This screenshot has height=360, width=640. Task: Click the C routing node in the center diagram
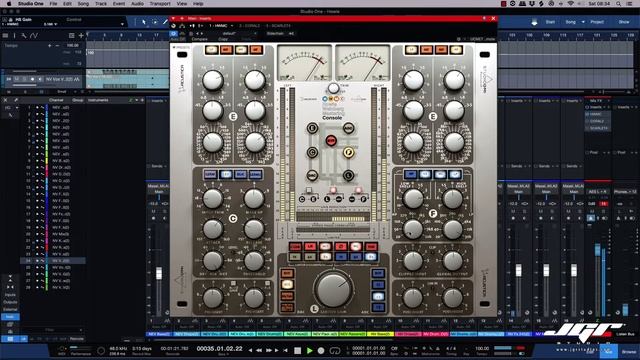[312, 152]
